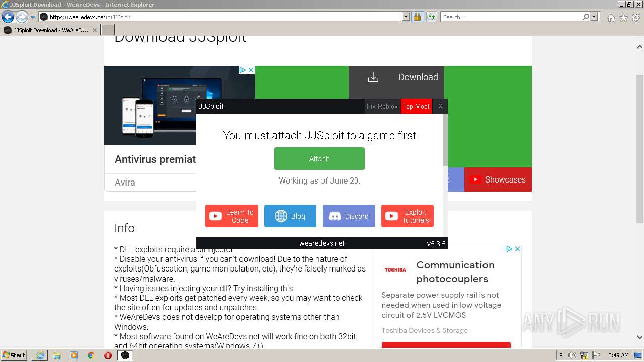Open the recent pages dropdown arrow
The width and height of the screenshot is (644, 362).
pyautogui.click(x=33, y=17)
